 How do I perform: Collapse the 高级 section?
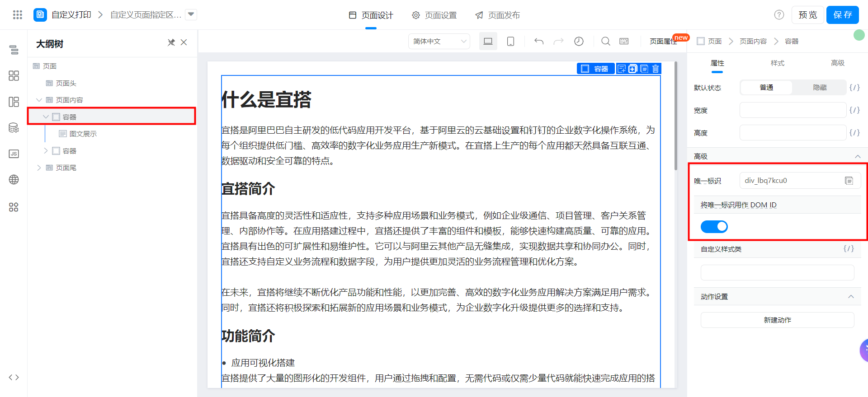pyautogui.click(x=858, y=156)
